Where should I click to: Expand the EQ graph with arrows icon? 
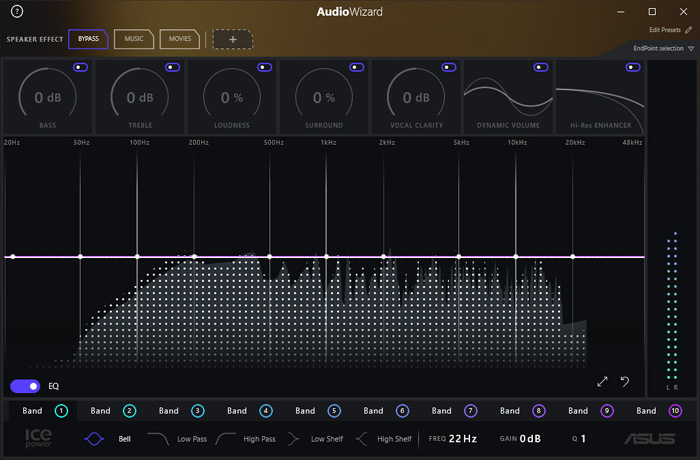602,381
